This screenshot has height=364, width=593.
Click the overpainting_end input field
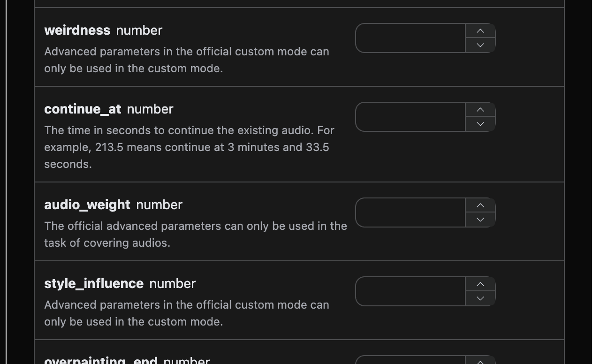(411, 360)
